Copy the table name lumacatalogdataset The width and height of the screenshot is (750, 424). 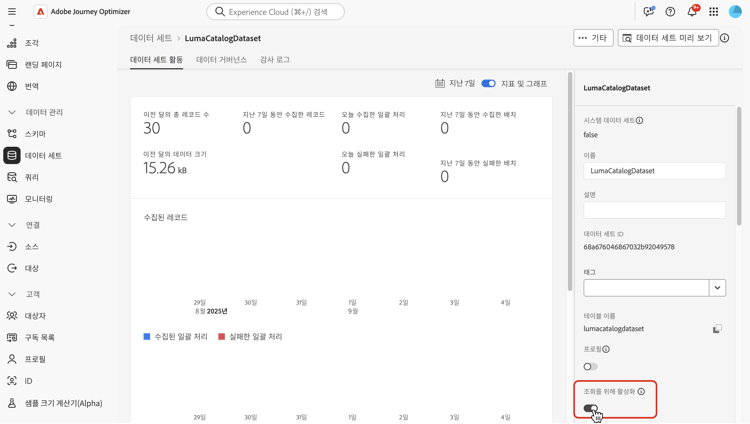[x=717, y=329]
